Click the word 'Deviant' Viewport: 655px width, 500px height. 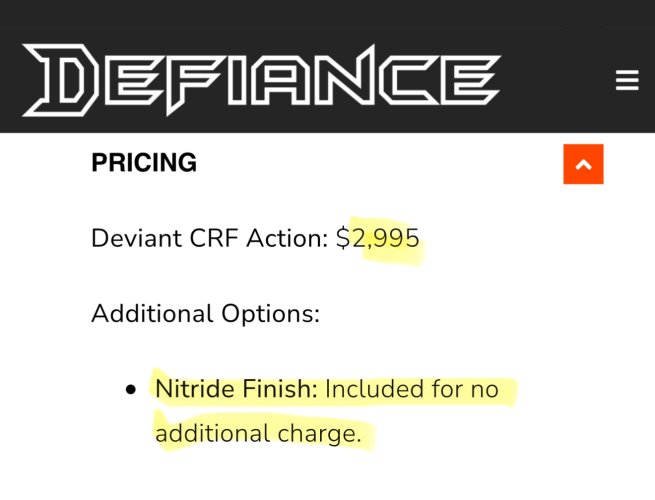tap(128, 239)
